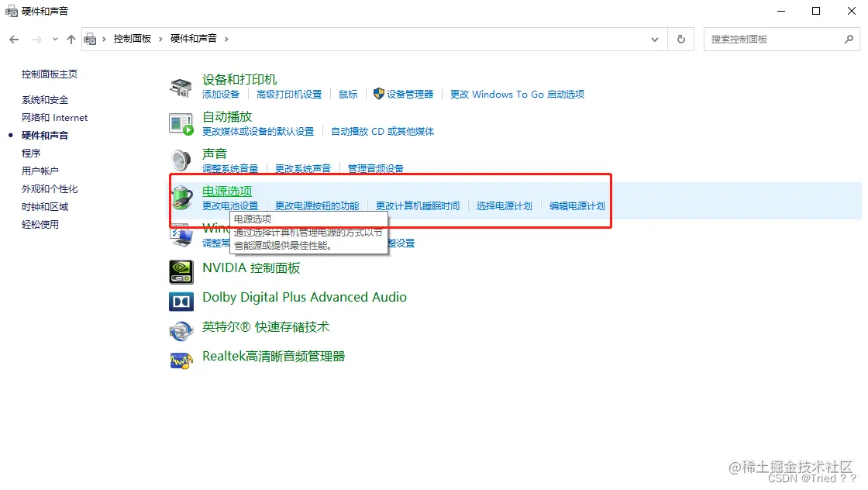This screenshot has width=868, height=490.
Task: Click 鼠标 settings link
Action: (348, 94)
